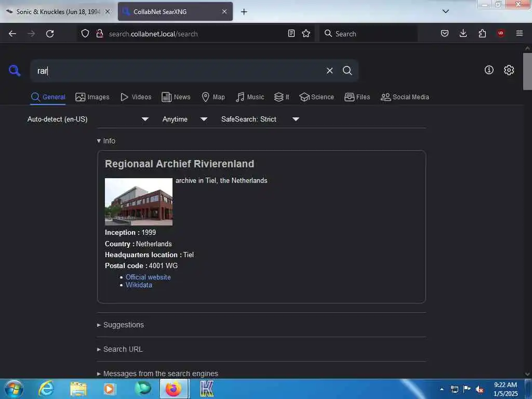This screenshot has width=532, height=399.
Task: Expand the Suggestions section
Action: (x=120, y=325)
